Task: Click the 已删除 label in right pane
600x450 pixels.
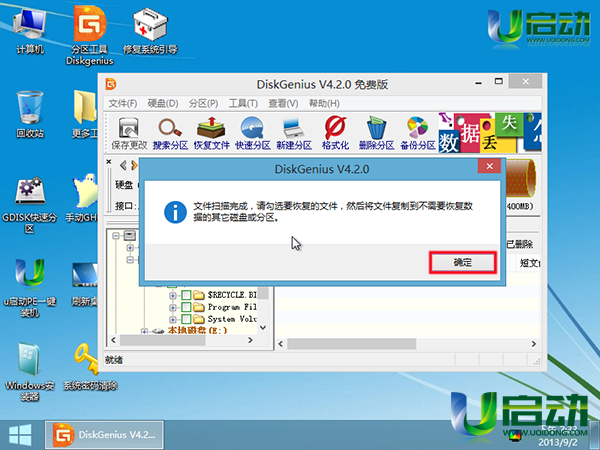Action: pyautogui.click(x=520, y=244)
